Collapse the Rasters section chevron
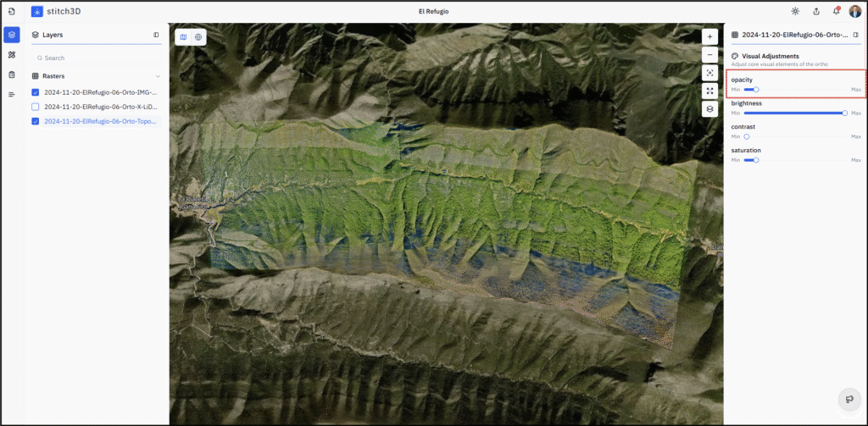868x426 pixels. (x=158, y=76)
